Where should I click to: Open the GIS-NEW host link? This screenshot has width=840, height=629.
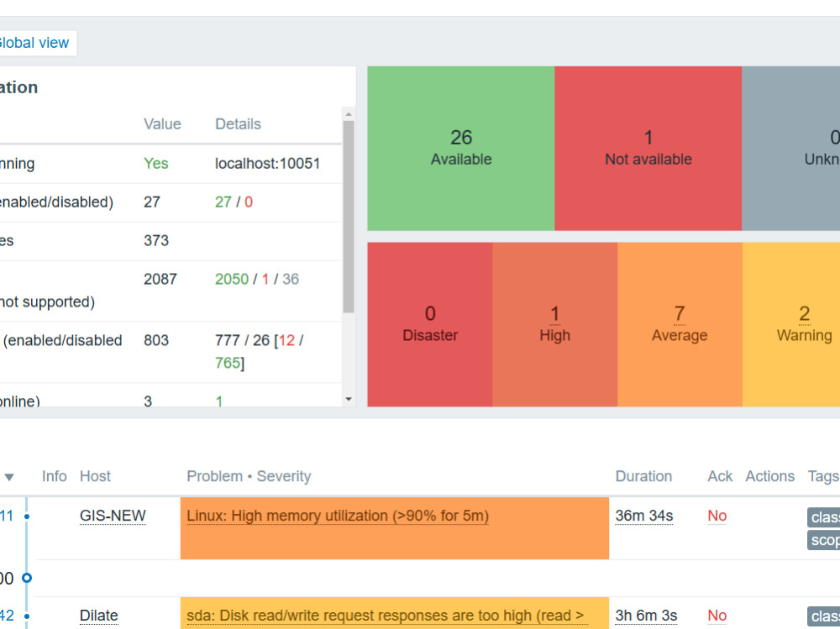[113, 516]
